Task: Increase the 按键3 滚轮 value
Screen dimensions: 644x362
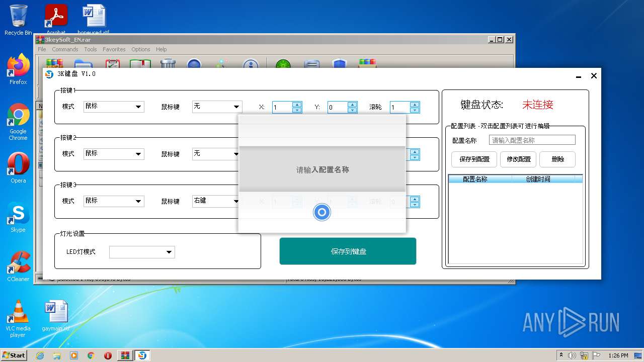Action: coord(415,199)
